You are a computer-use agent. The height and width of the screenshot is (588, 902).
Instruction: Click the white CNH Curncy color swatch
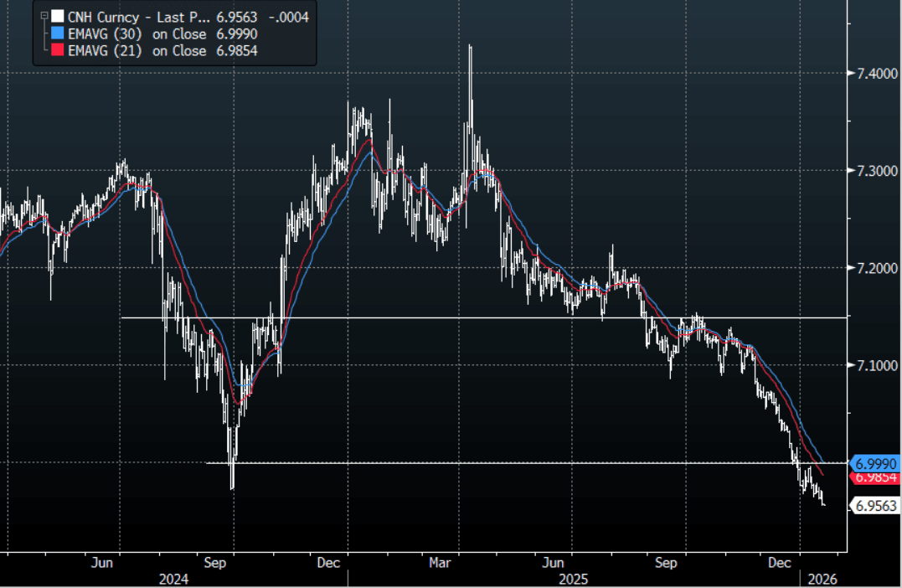56,16
